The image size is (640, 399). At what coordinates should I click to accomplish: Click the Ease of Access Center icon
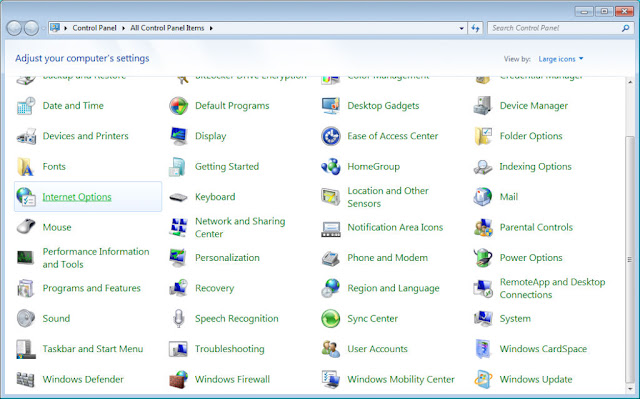click(x=331, y=136)
